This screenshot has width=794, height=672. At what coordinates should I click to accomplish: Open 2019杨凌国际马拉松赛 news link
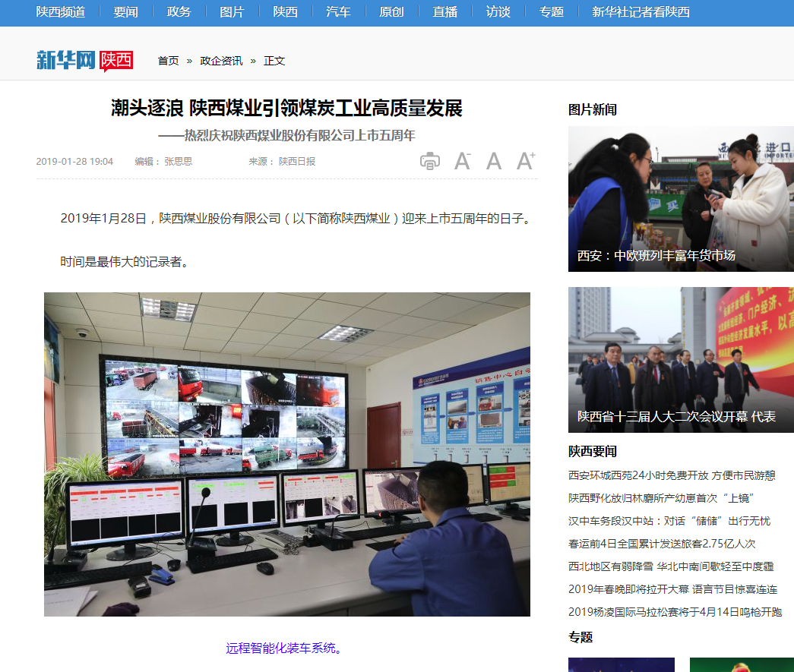pyautogui.click(x=675, y=612)
